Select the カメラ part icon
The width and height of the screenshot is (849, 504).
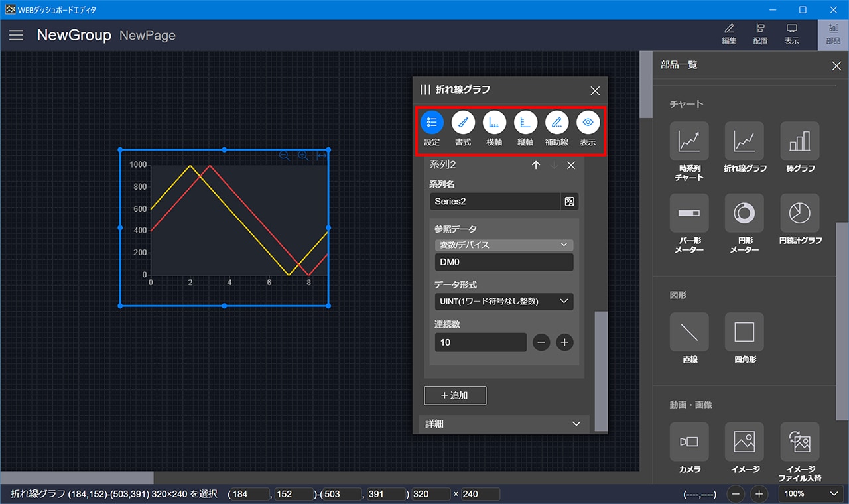[688, 442]
